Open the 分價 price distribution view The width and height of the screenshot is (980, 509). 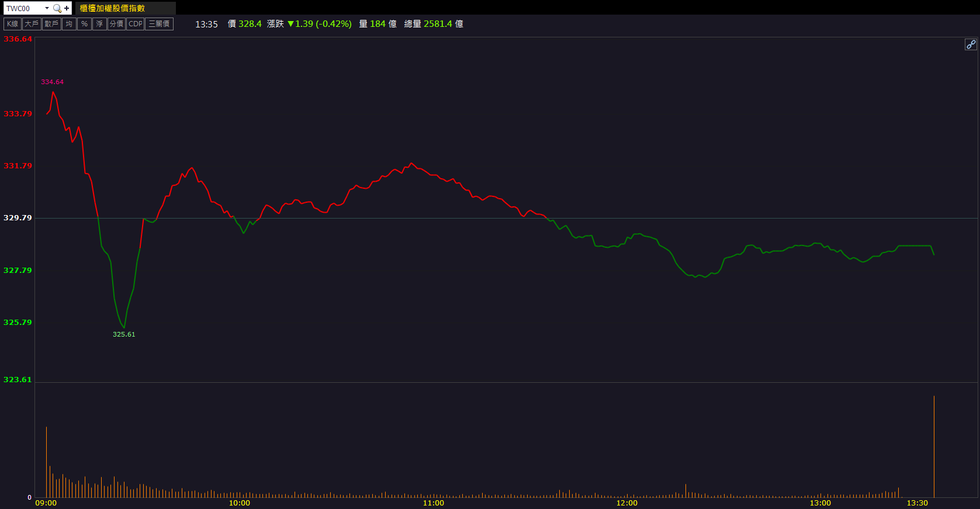[116, 24]
